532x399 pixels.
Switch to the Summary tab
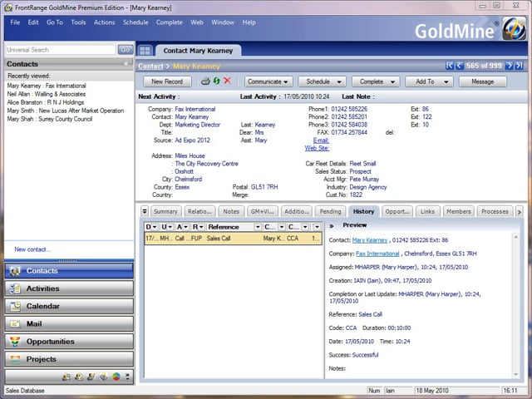165,211
